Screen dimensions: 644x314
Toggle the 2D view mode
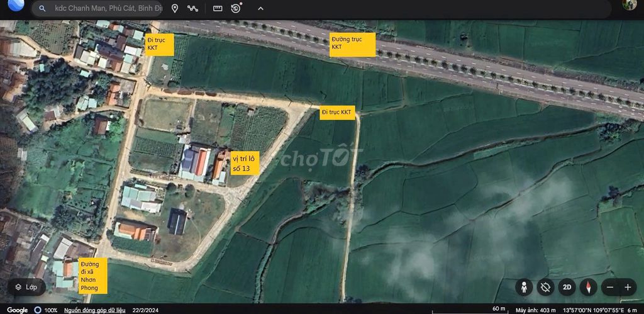(567, 287)
